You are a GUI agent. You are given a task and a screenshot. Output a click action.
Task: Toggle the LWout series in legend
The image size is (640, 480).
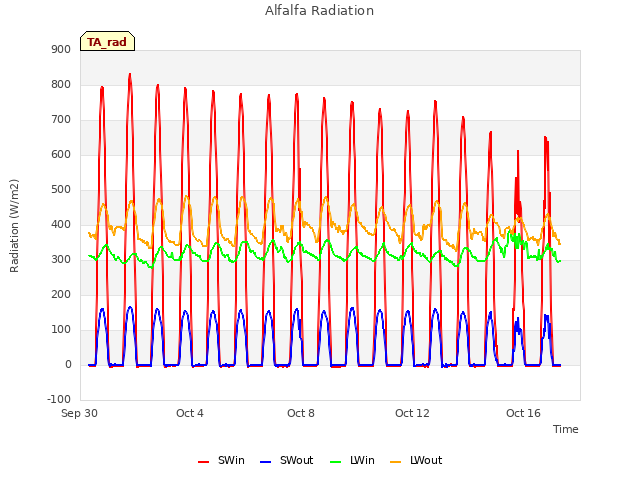coord(416,460)
